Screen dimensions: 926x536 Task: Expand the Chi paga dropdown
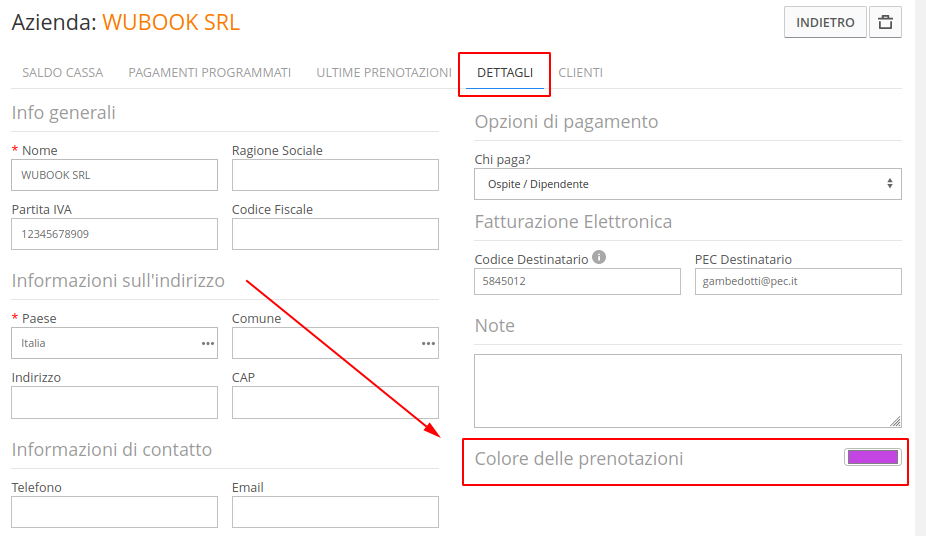(688, 184)
